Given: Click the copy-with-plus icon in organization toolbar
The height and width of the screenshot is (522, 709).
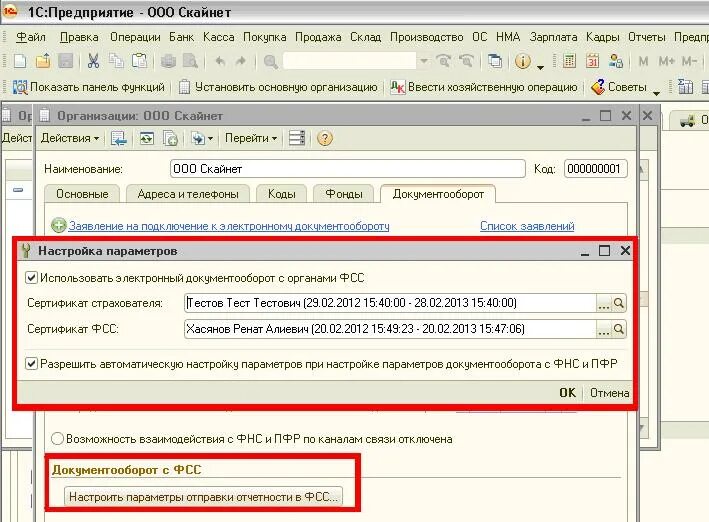Looking at the screenshot, I should click(x=170, y=138).
